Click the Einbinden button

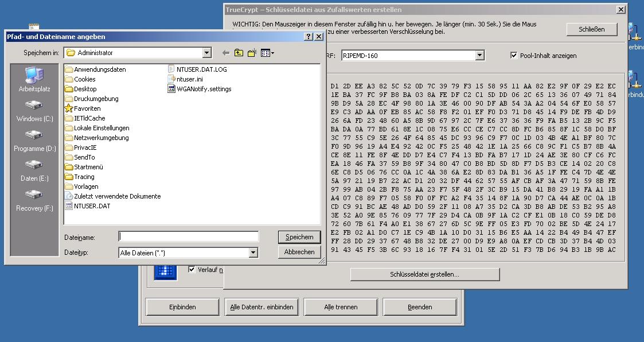click(182, 307)
